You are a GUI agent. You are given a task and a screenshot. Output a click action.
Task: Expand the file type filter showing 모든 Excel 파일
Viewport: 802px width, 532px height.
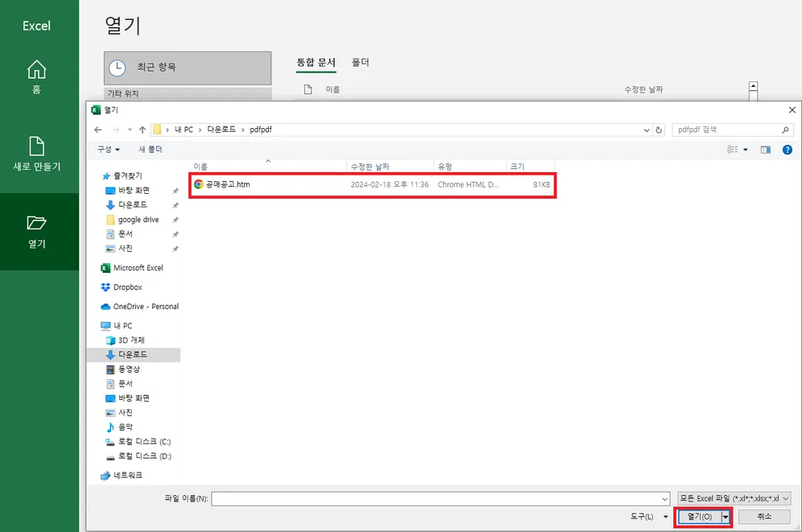click(731, 499)
